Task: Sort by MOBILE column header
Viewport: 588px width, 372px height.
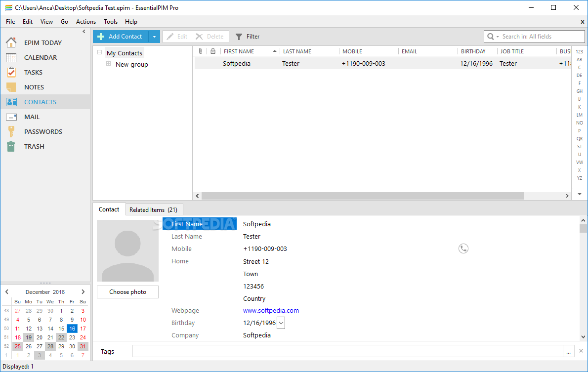Action: click(x=368, y=51)
